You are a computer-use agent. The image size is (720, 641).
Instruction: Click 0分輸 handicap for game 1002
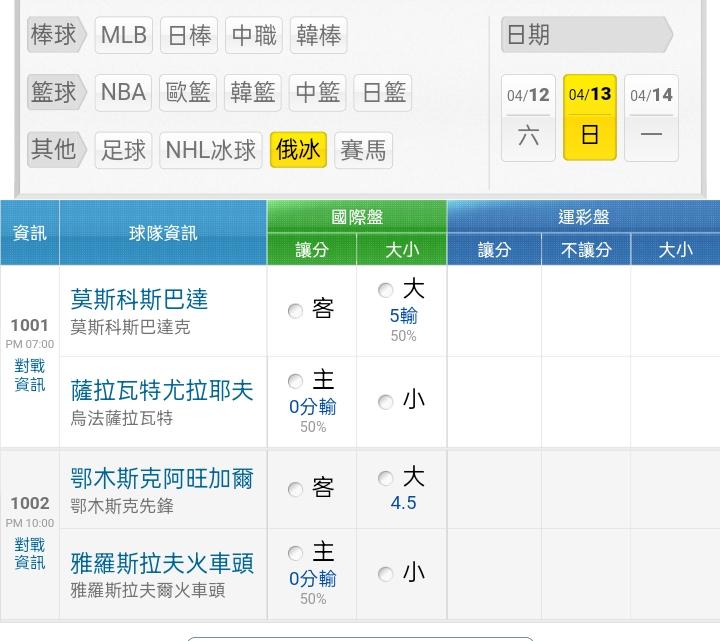tap(313, 579)
